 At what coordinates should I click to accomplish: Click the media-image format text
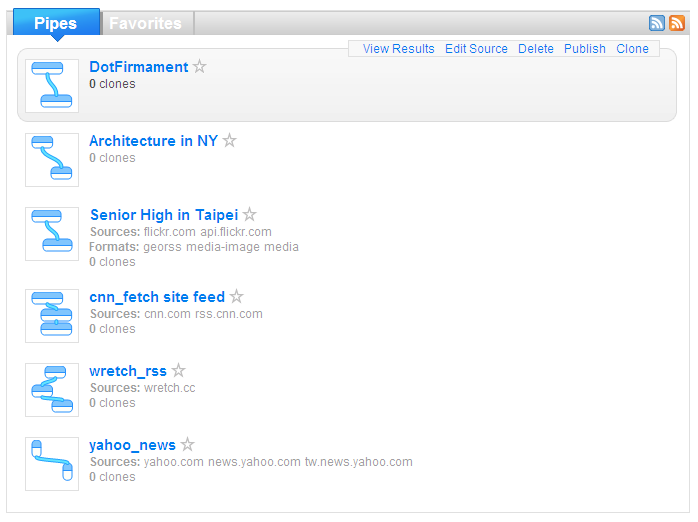[223, 247]
